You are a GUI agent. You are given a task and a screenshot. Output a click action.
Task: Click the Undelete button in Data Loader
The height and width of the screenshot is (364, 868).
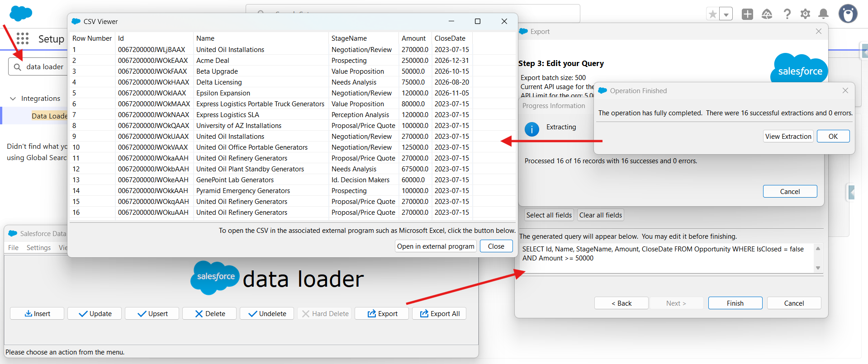coord(267,314)
